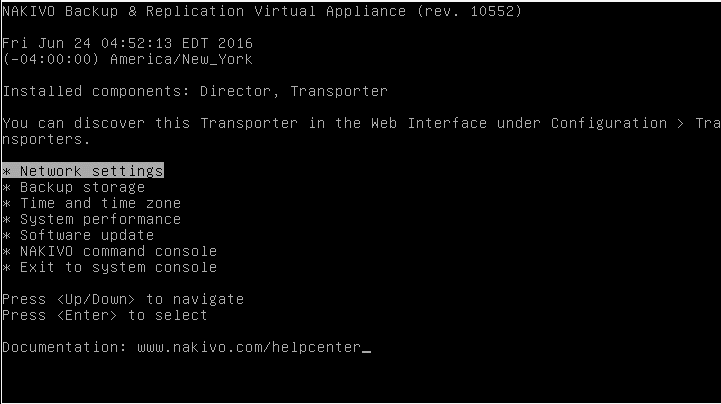Click the NAKIVO Backup & Replication title text
The height and width of the screenshot is (404, 721).
click(122, 11)
